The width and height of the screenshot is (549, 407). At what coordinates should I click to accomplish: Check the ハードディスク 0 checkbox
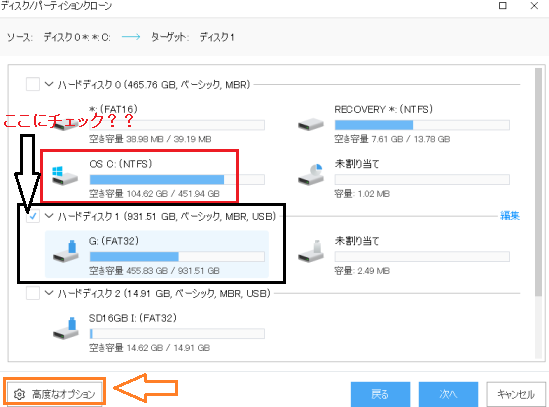click(x=33, y=84)
